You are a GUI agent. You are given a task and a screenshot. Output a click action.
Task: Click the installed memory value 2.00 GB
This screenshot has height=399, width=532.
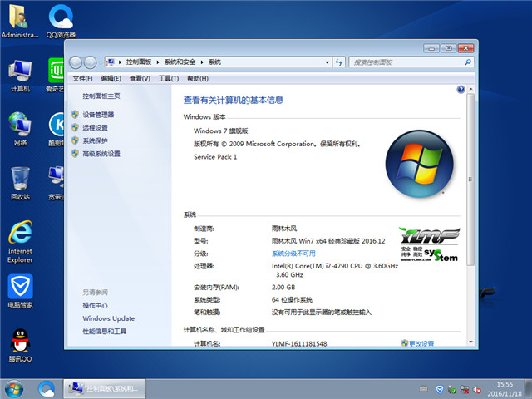[x=283, y=288]
